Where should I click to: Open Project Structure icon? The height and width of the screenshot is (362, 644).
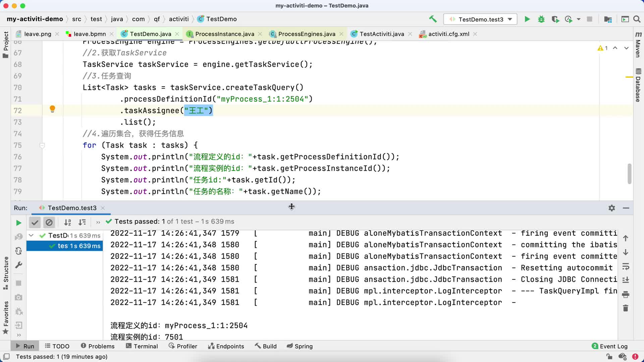(x=608, y=19)
